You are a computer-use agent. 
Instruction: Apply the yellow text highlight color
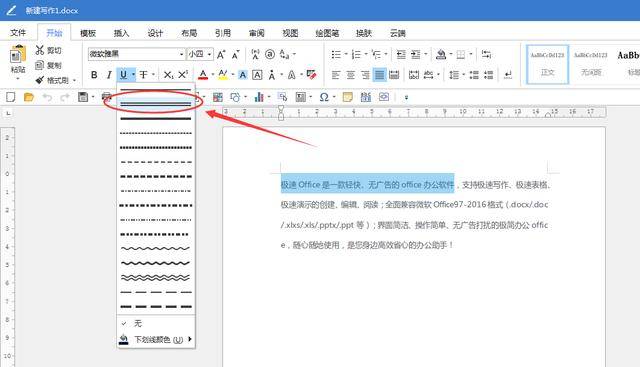[x=223, y=75]
